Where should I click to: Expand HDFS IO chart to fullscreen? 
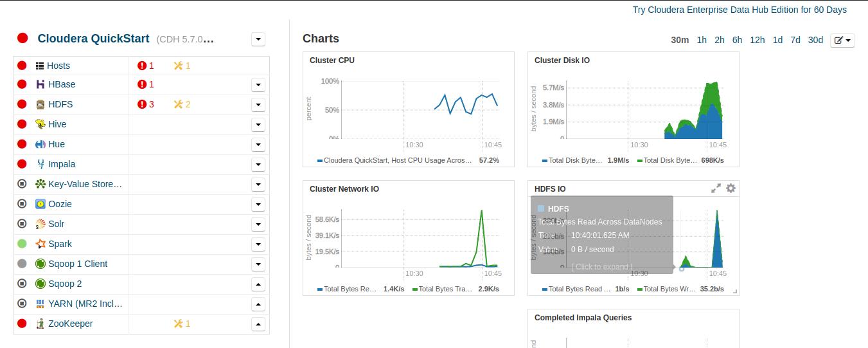(716, 188)
